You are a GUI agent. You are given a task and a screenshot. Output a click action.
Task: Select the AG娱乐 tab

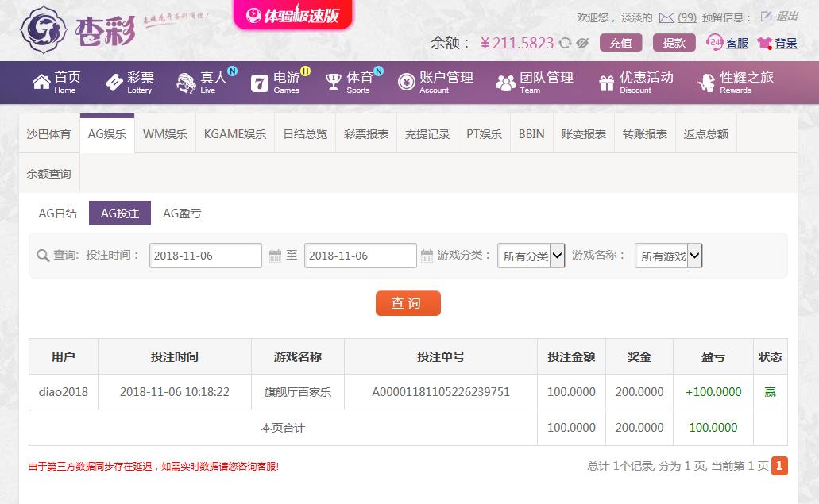click(107, 134)
